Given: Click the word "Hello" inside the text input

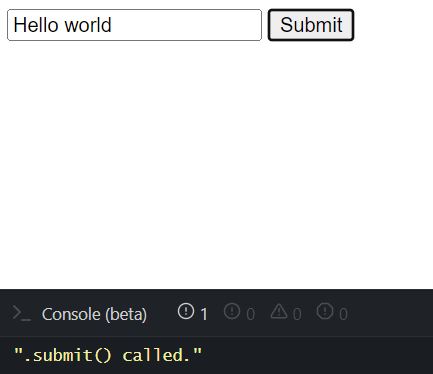Looking at the screenshot, I should point(36,25).
